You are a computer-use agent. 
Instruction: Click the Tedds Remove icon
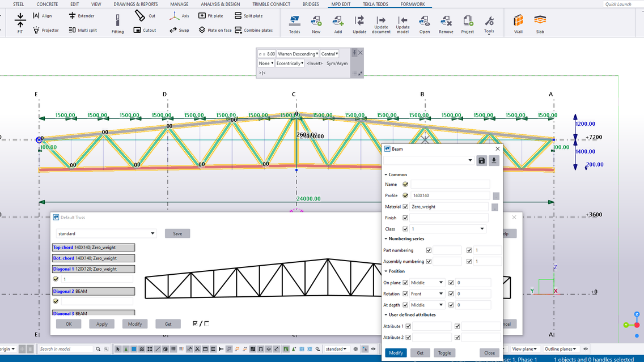pyautogui.click(x=446, y=24)
